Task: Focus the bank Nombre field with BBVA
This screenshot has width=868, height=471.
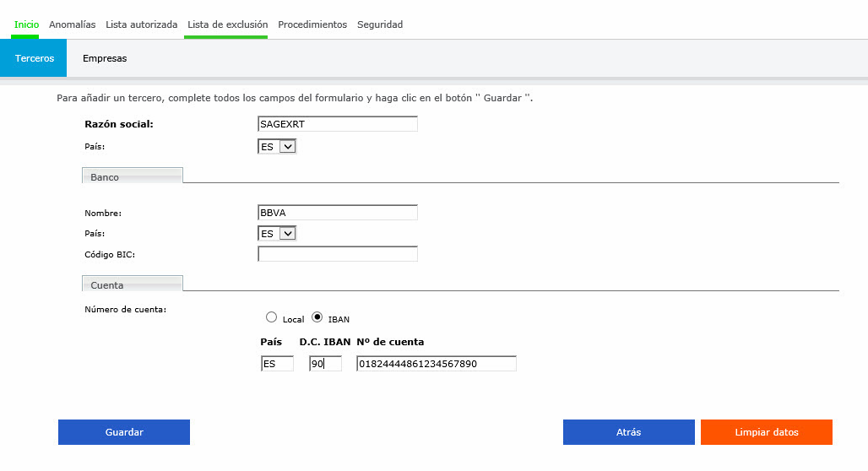Action: 338,213
